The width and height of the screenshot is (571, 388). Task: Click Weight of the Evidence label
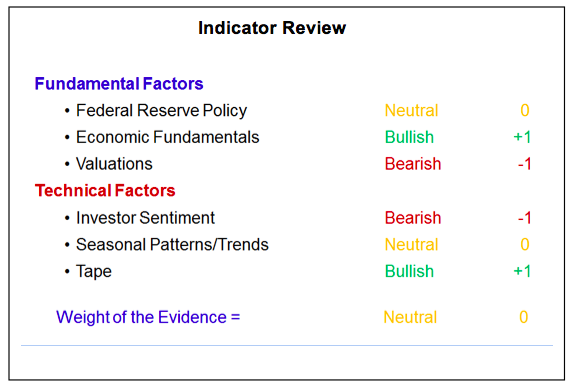click(x=148, y=317)
